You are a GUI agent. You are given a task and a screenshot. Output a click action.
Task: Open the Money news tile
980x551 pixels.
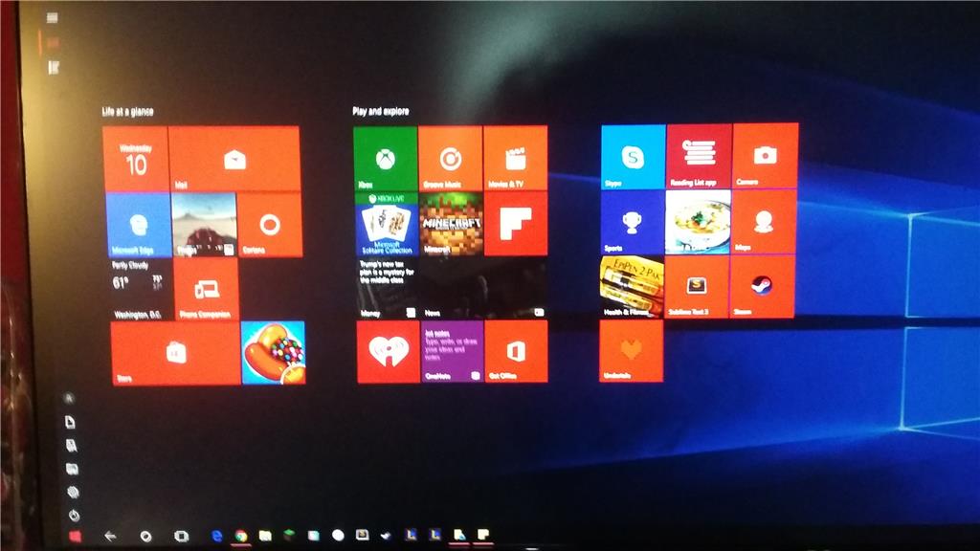point(388,288)
